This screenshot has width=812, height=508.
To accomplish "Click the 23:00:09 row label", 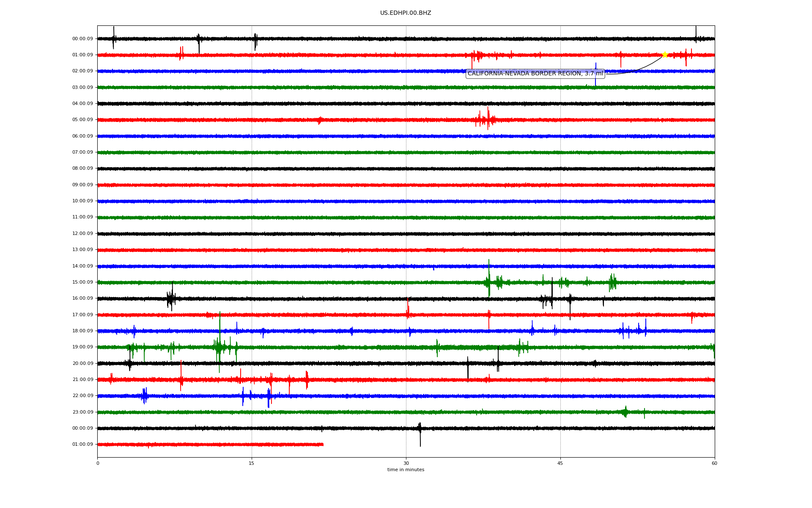I will point(82,412).
